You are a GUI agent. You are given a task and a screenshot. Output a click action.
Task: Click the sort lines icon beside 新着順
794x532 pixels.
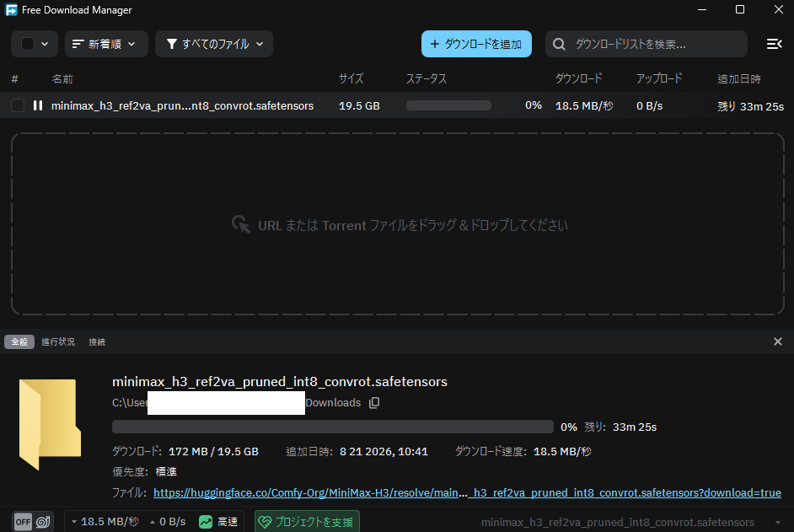coord(78,44)
